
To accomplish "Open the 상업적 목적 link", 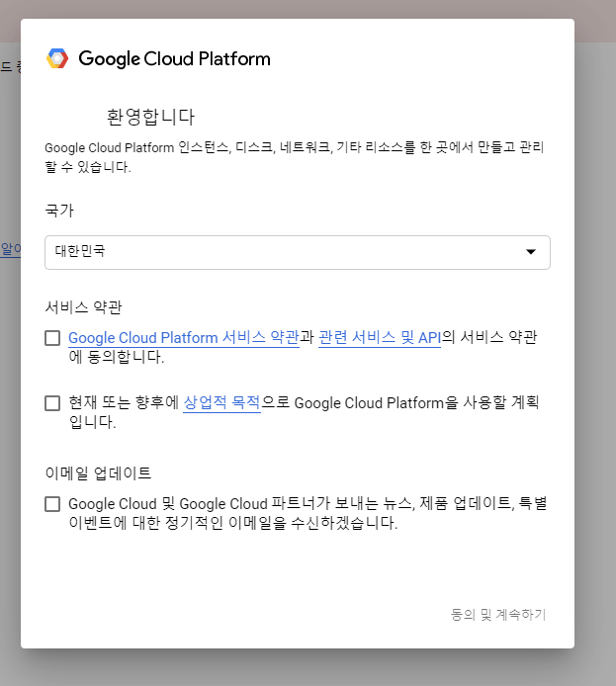I will click(221, 402).
